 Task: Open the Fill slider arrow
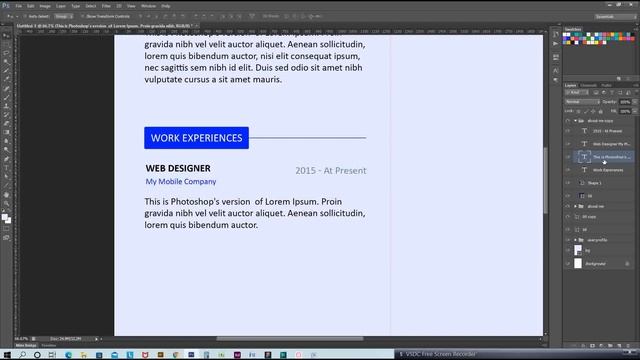pos(634,111)
